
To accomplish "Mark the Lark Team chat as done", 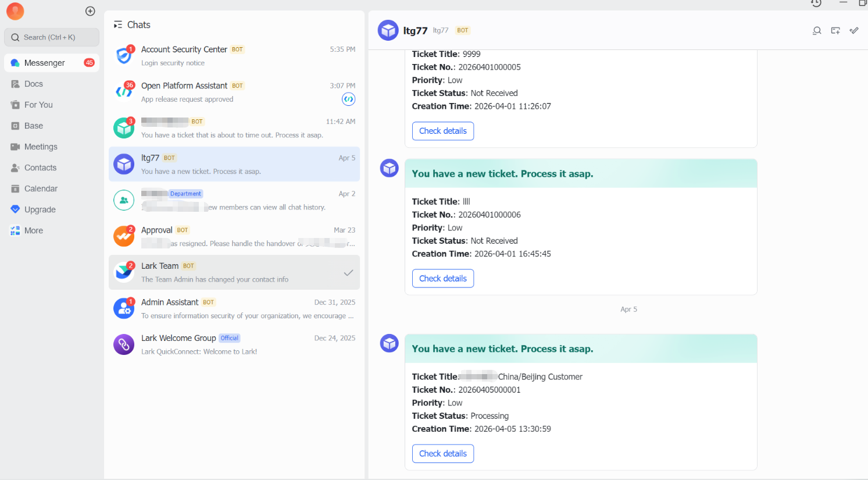I will [x=348, y=273].
